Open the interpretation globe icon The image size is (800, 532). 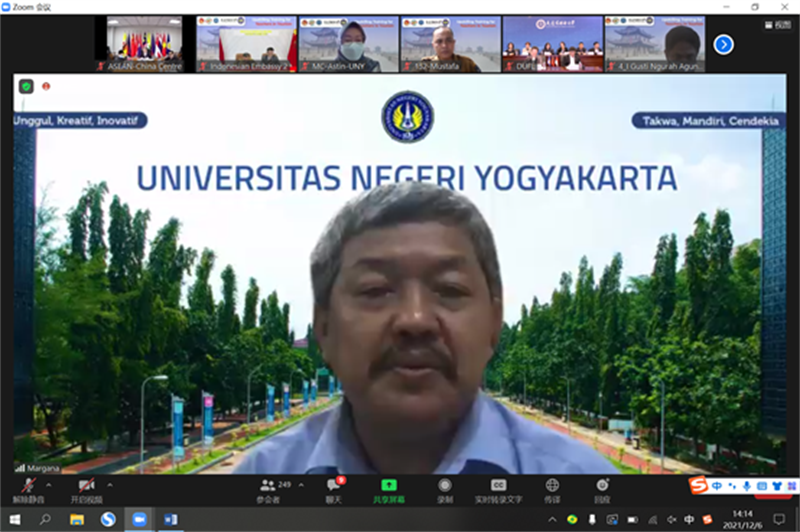pos(552,488)
